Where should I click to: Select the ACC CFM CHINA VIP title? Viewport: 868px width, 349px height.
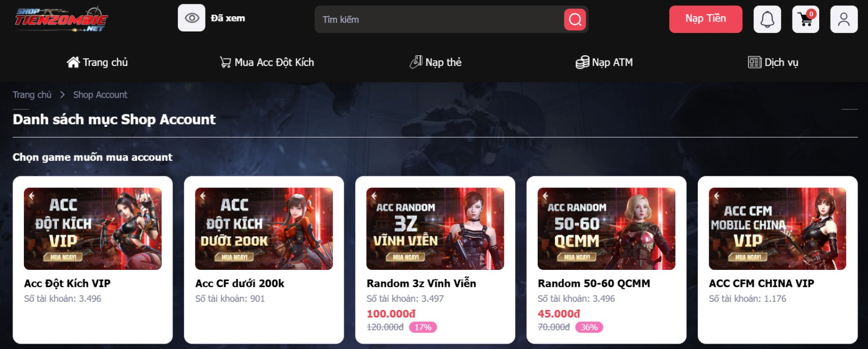click(762, 283)
